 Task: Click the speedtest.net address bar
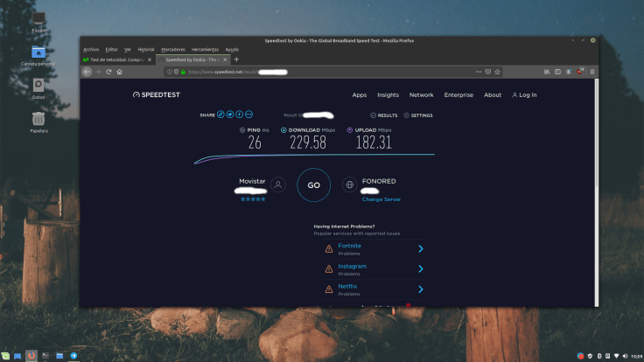tap(332, 72)
